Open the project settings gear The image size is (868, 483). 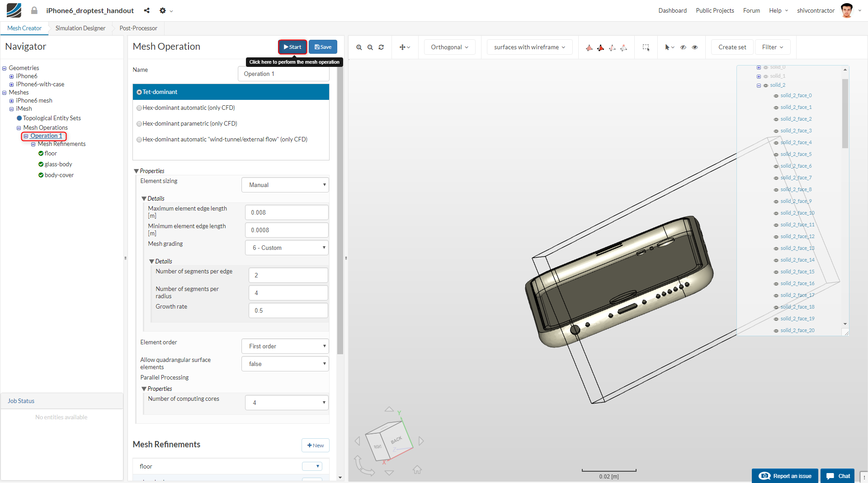(163, 10)
